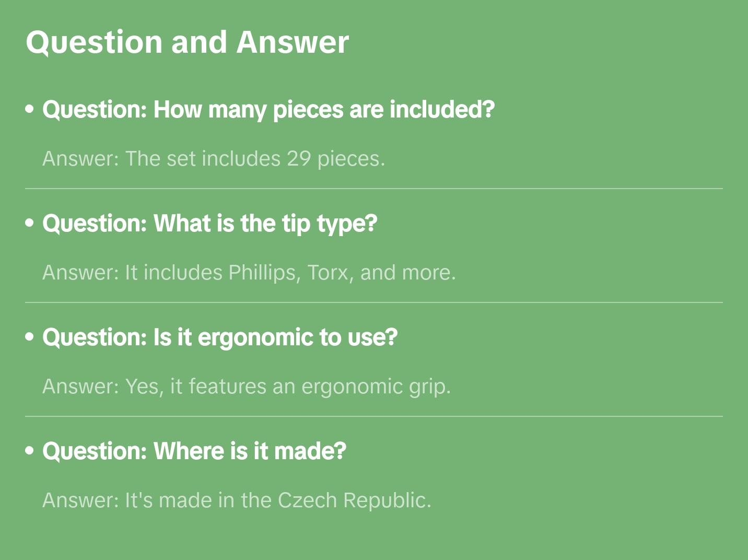Viewport: 748px width, 560px height.
Task: Click the divider line below the ergonomic grip answer
Action: tap(373, 416)
